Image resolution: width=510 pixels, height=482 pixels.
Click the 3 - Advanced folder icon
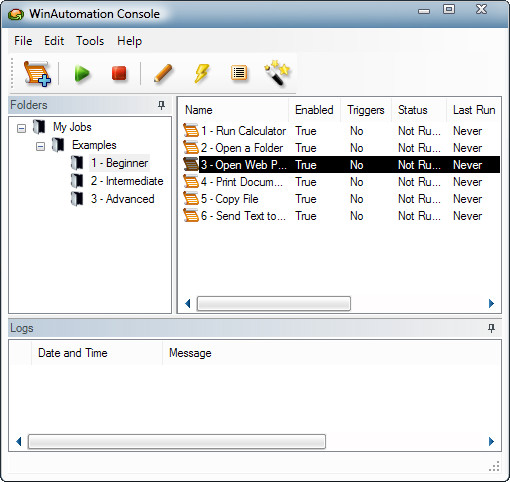[x=77, y=199]
